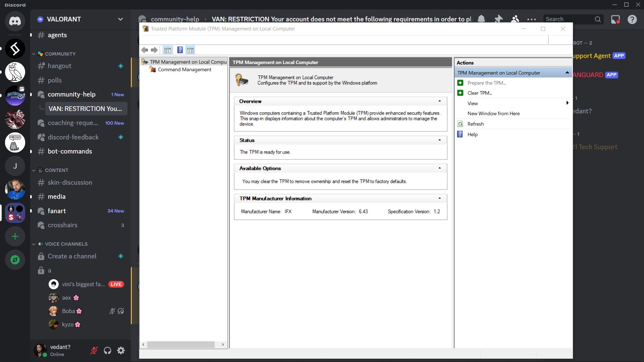Toggle headphones deafen button

pyautogui.click(x=107, y=351)
